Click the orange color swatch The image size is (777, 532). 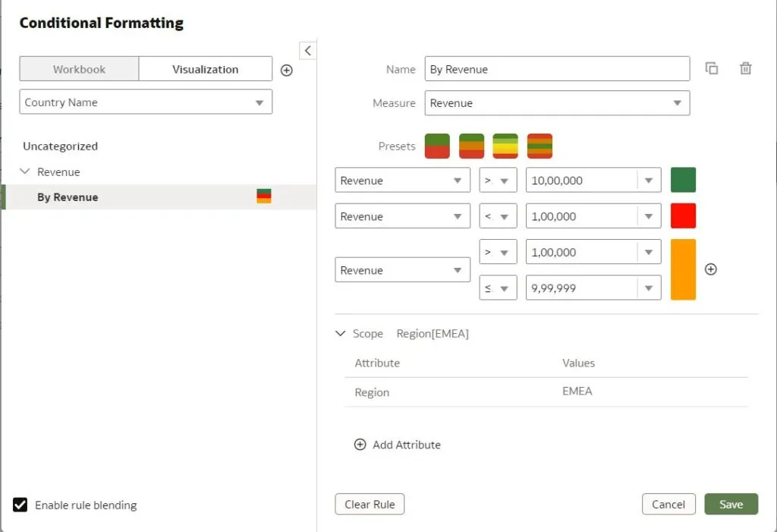click(683, 269)
